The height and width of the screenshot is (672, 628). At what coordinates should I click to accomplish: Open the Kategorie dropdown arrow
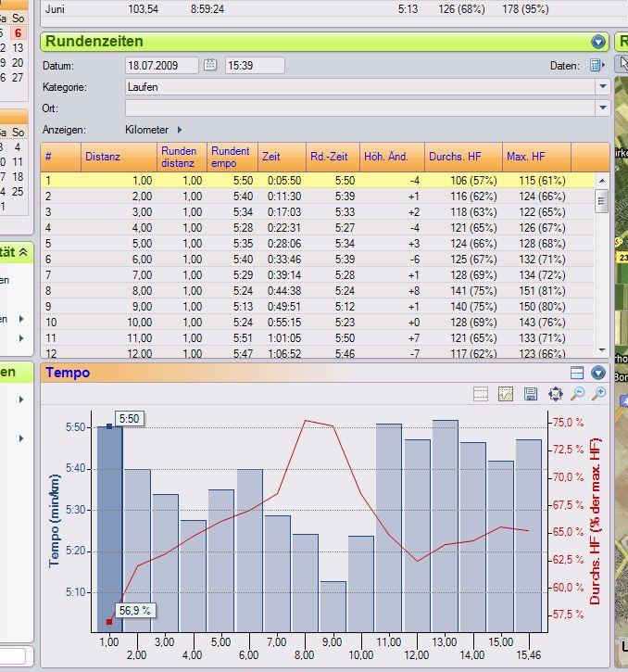603,86
